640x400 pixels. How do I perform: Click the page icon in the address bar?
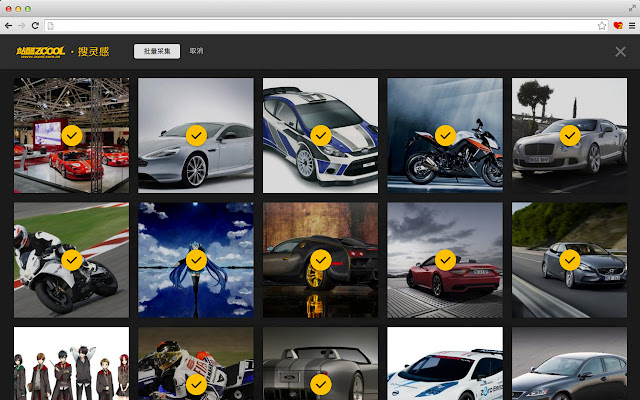(50, 26)
